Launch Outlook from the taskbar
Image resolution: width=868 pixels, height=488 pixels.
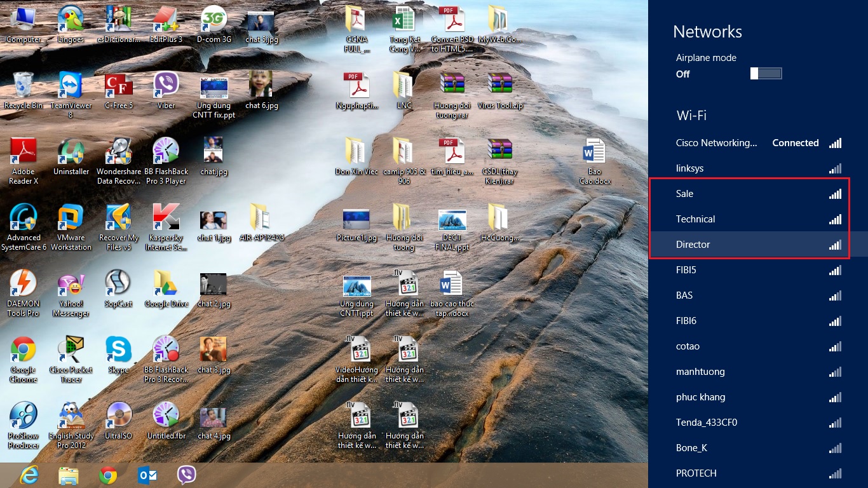(x=147, y=475)
